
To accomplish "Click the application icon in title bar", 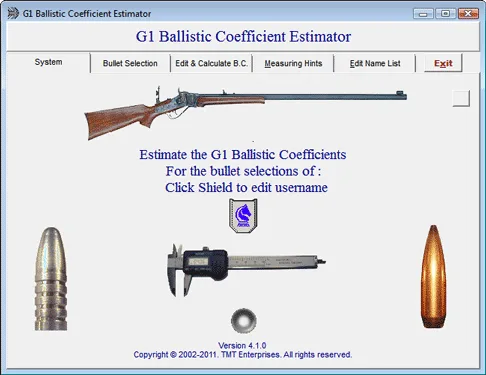I will tap(13, 13).
